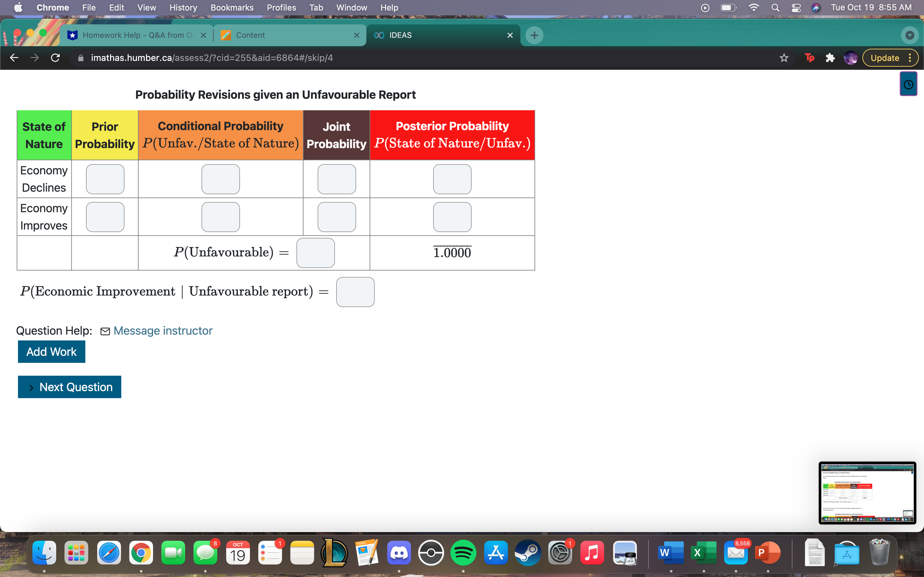Click the P(Unfavourable) answer box
Viewport: 924px width, 577px height.
tap(315, 253)
